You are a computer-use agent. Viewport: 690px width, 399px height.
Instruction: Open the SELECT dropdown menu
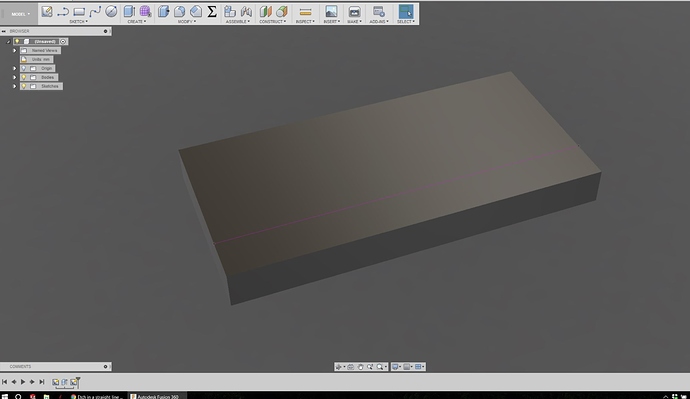pyautogui.click(x=406, y=22)
